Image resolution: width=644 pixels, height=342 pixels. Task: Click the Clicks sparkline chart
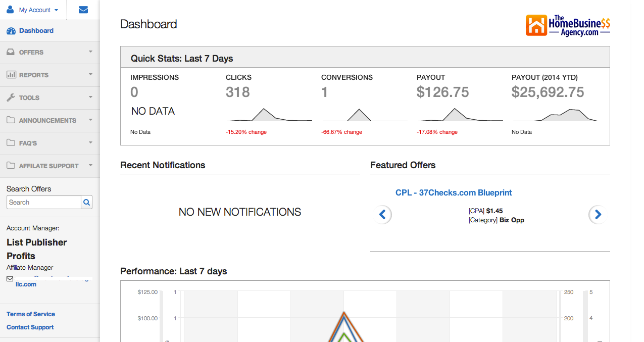pyautogui.click(x=270, y=115)
